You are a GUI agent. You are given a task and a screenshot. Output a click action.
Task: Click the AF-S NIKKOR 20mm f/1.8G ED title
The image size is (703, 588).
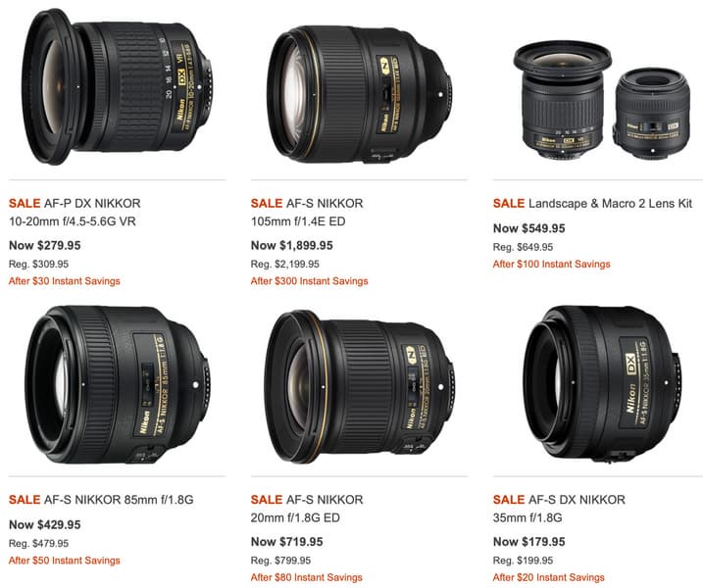click(x=307, y=509)
